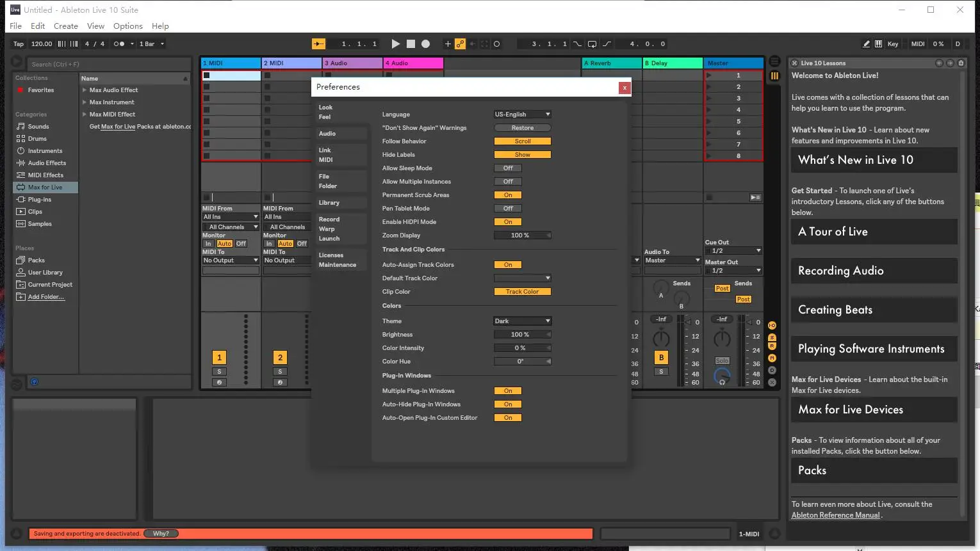Click the Clip Color Track Color button
Viewport: 980px width, 551px height.
point(522,291)
